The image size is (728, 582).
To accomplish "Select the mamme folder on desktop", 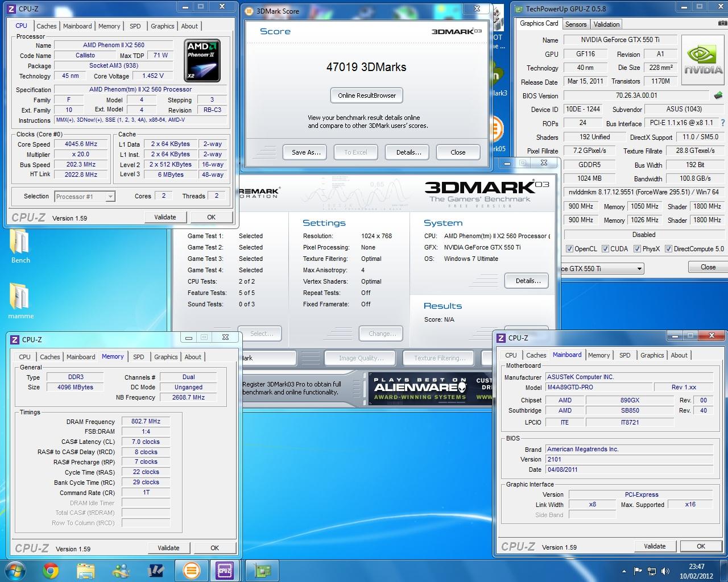I will click(20, 301).
